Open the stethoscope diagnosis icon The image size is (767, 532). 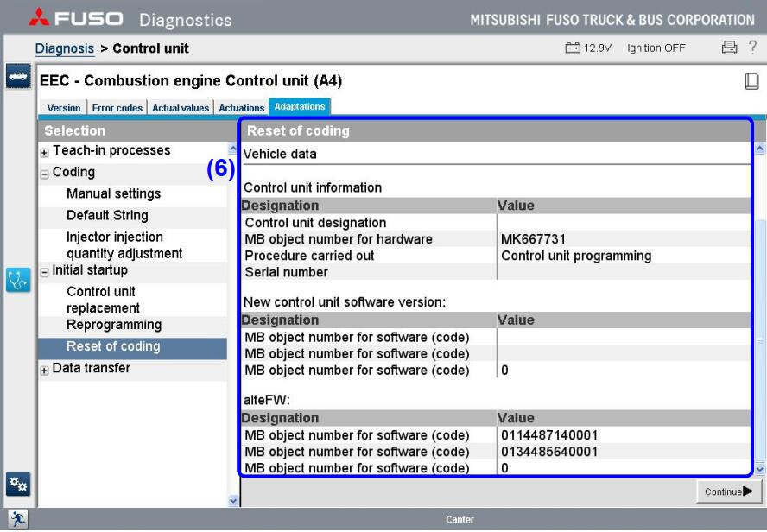[x=18, y=280]
